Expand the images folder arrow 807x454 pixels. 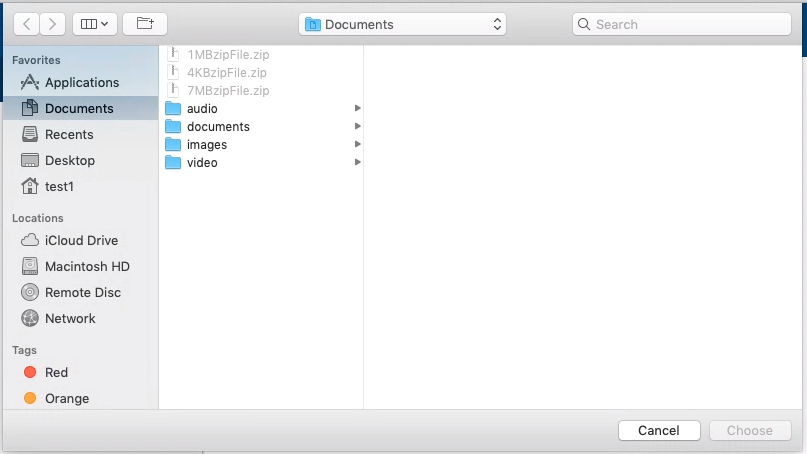click(357, 144)
